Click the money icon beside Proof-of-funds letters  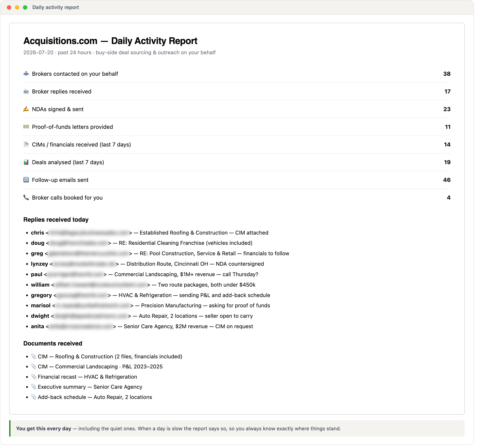click(x=26, y=127)
